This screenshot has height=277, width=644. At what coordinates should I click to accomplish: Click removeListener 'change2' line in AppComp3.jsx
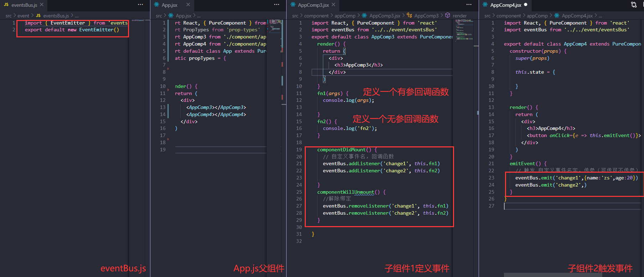point(386,213)
